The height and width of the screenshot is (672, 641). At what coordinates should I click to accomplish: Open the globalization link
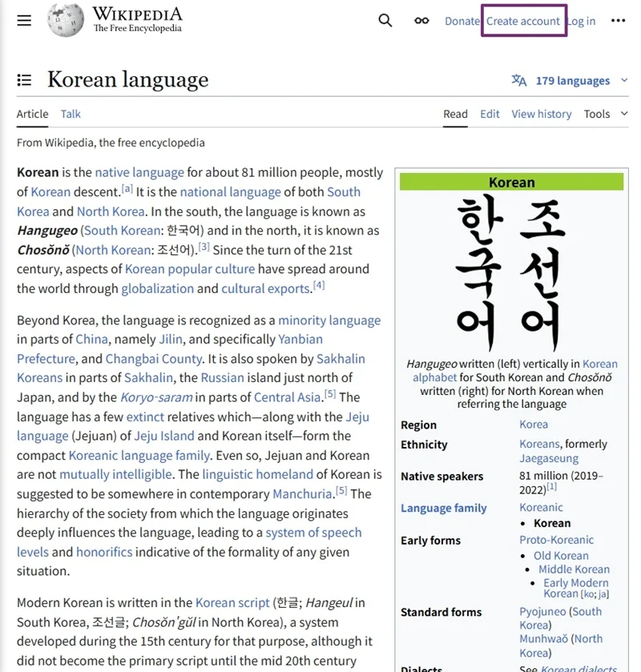(x=157, y=289)
